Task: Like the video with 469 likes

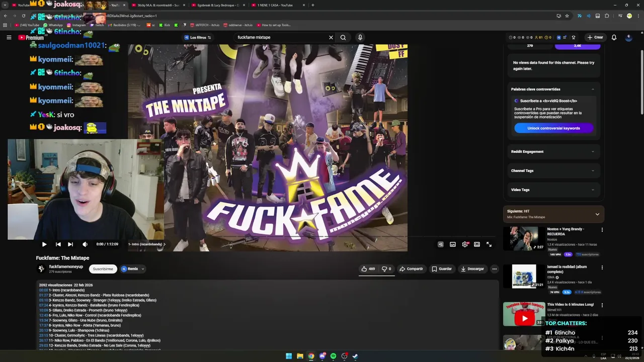Action: click(x=368, y=269)
